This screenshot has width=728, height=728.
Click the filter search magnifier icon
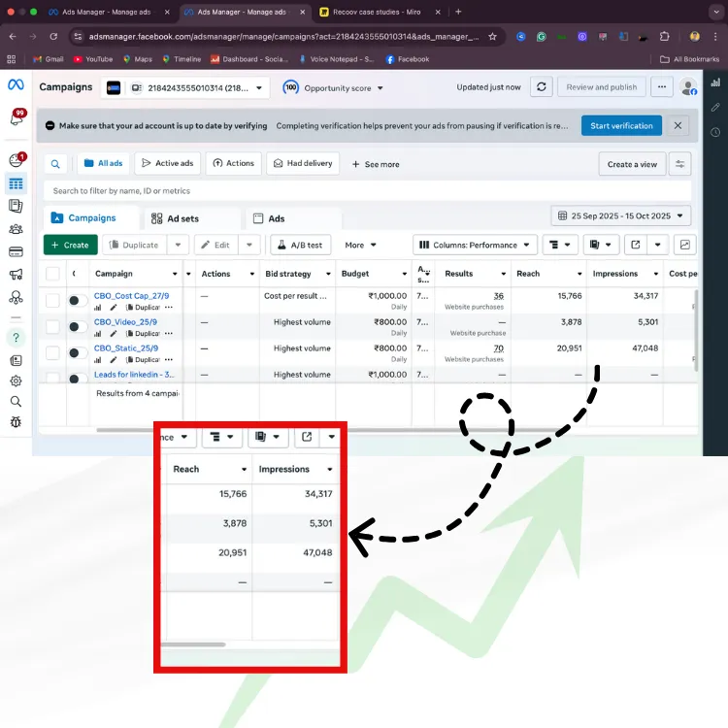pyautogui.click(x=55, y=164)
